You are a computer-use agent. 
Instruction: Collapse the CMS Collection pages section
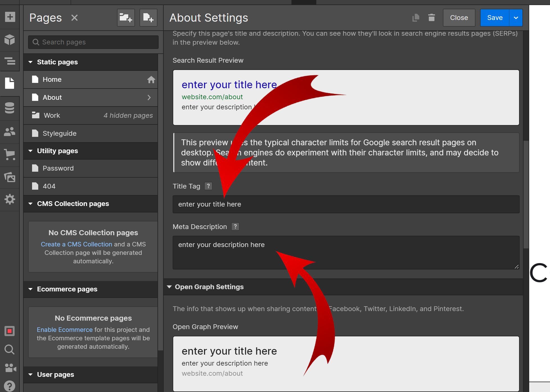coord(31,204)
